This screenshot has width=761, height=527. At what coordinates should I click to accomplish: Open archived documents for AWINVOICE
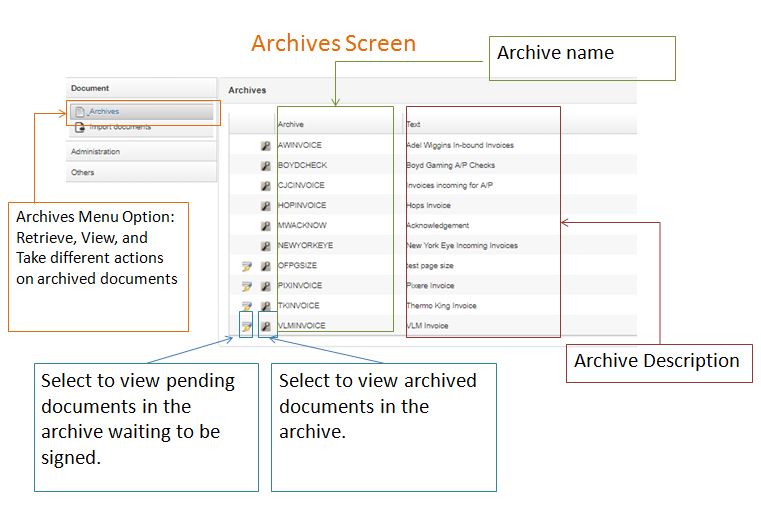pyautogui.click(x=266, y=145)
